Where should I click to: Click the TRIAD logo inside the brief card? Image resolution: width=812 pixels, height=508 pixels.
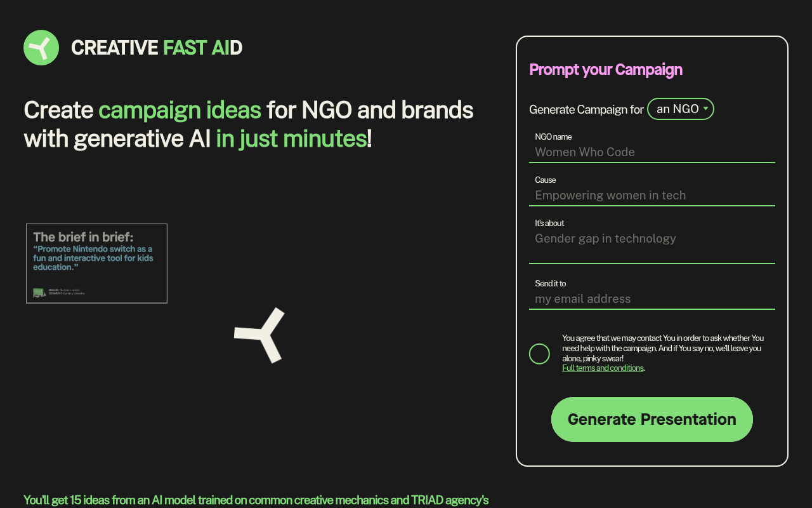pos(39,292)
